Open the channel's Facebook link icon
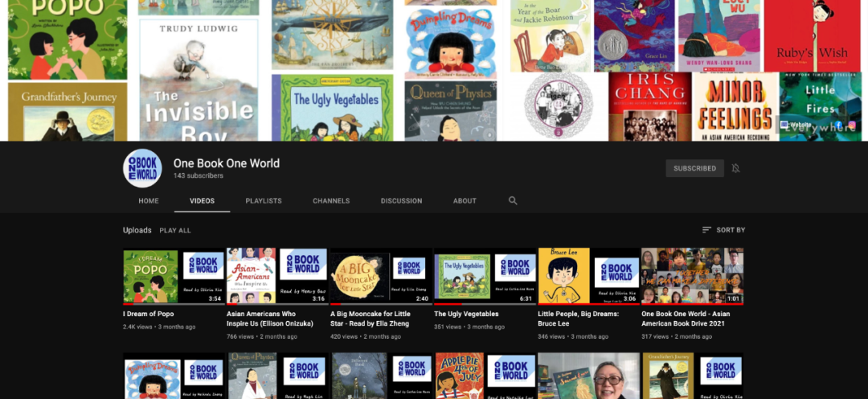 [837, 125]
